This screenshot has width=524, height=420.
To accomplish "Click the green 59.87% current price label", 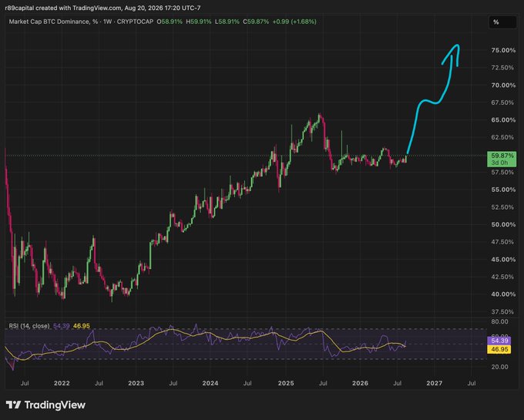I will (x=502, y=159).
